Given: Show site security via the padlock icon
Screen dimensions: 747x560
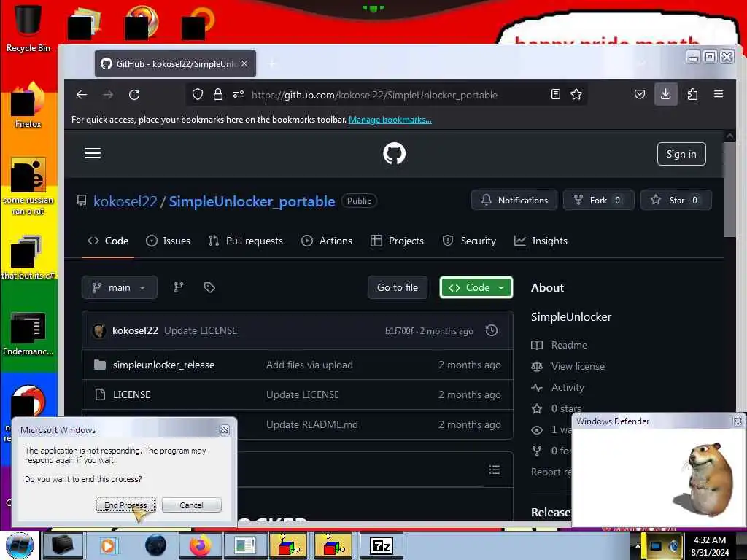Looking at the screenshot, I should click(217, 94).
